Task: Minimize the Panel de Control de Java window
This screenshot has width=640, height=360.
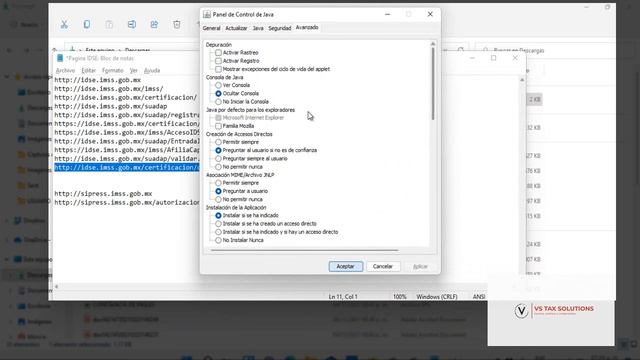Action: [387, 14]
